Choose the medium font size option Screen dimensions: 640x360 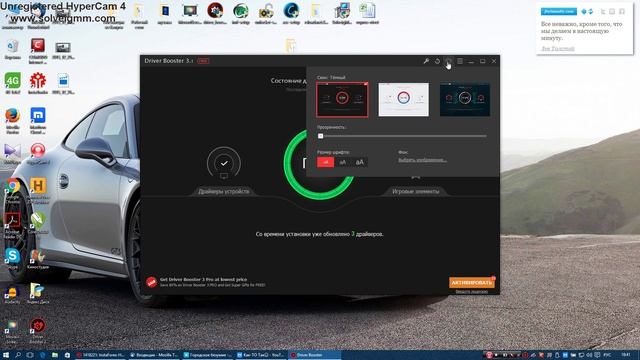tap(342, 162)
